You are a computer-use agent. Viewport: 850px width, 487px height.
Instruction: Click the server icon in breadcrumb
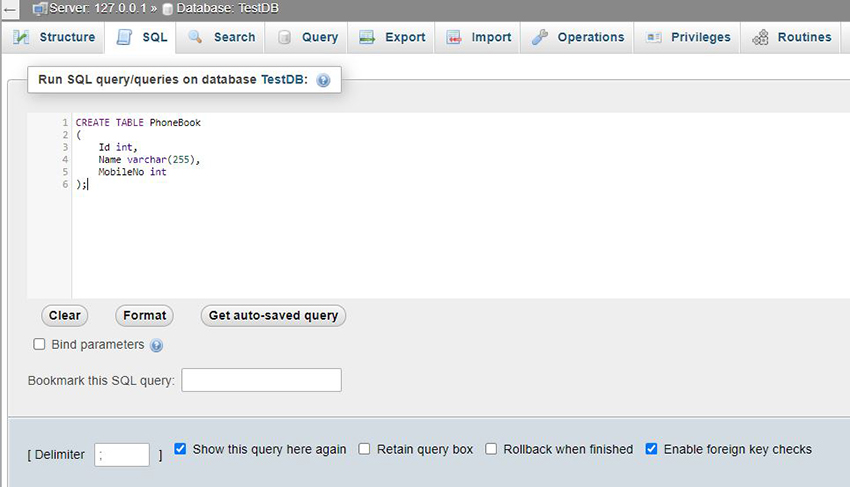[40, 9]
